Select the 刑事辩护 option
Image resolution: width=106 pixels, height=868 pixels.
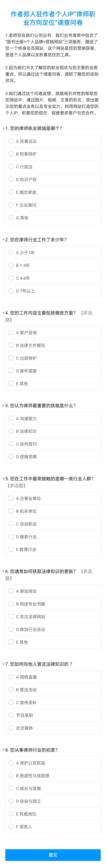point(11,154)
